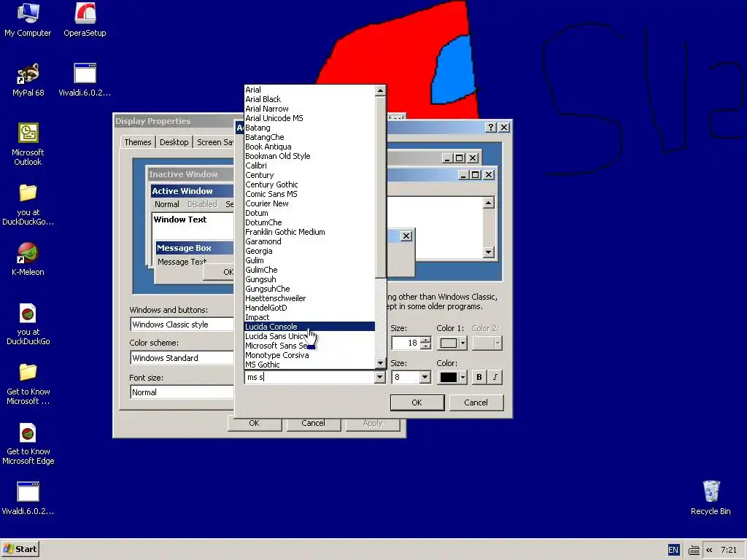Click font list scroll down arrow

(380, 363)
